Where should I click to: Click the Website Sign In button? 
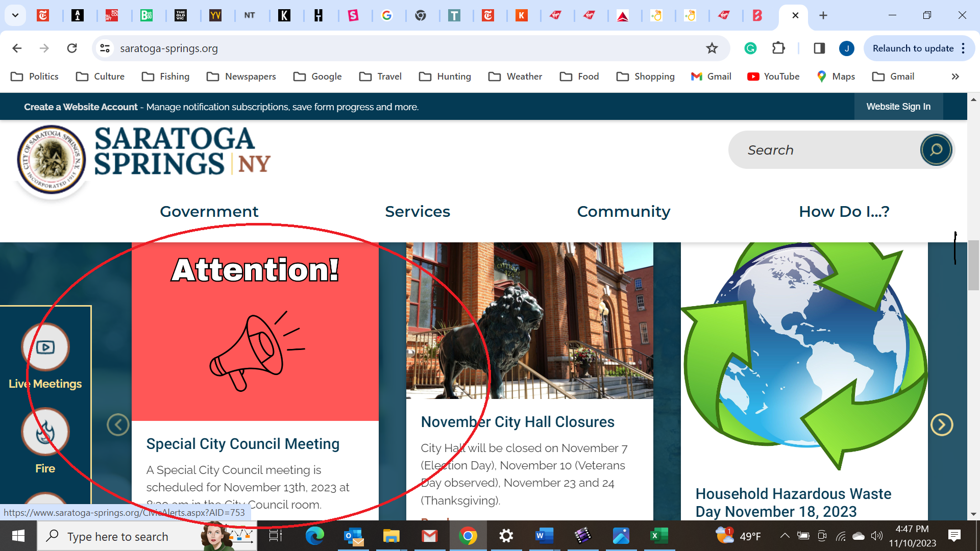tap(898, 107)
